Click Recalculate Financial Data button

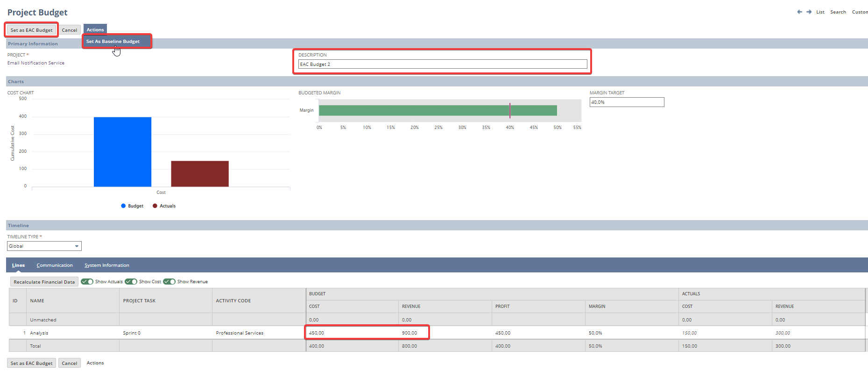[44, 282]
